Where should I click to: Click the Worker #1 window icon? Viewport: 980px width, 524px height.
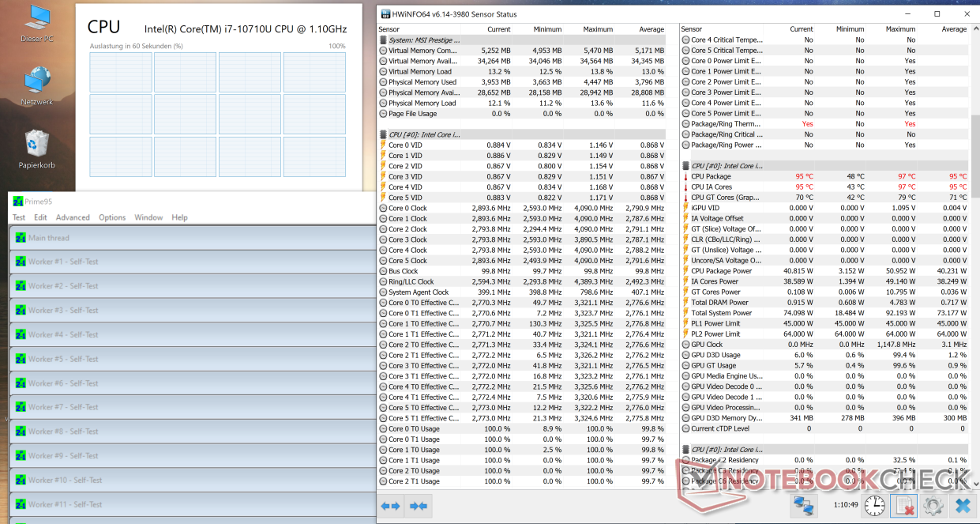pos(19,262)
